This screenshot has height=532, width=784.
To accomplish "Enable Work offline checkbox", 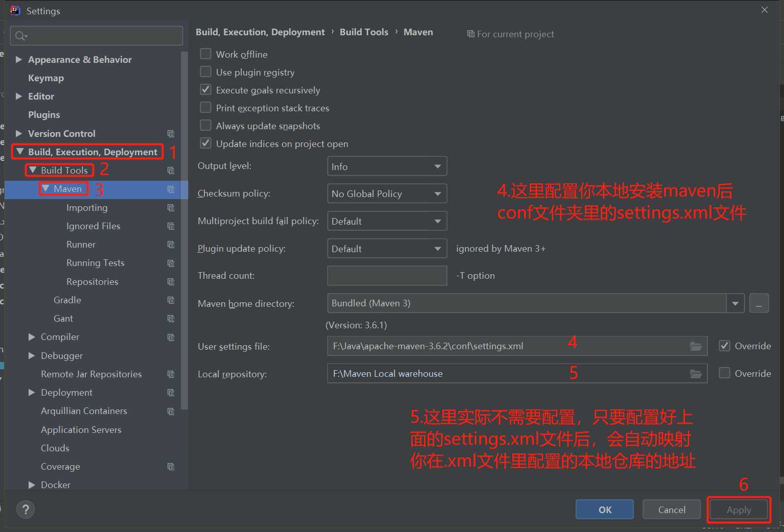I will pos(205,54).
